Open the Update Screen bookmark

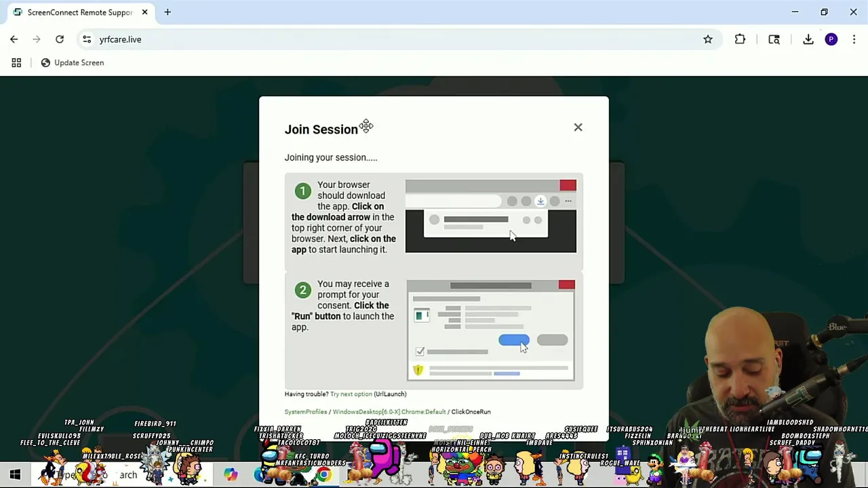tap(72, 62)
